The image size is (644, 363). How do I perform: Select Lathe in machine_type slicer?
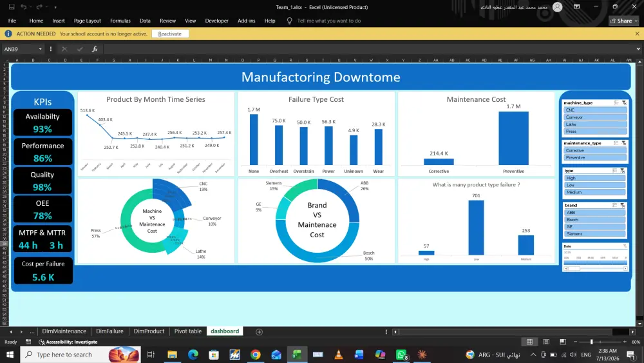595,124
